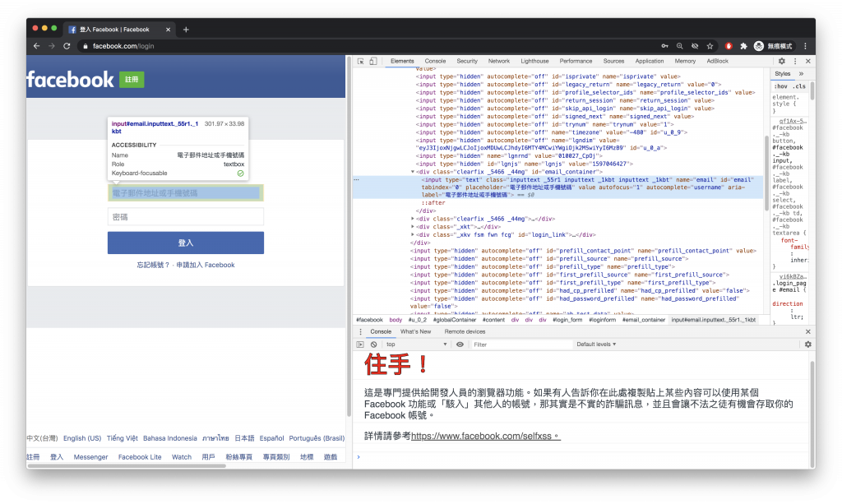Click the console Filter input

520,344
